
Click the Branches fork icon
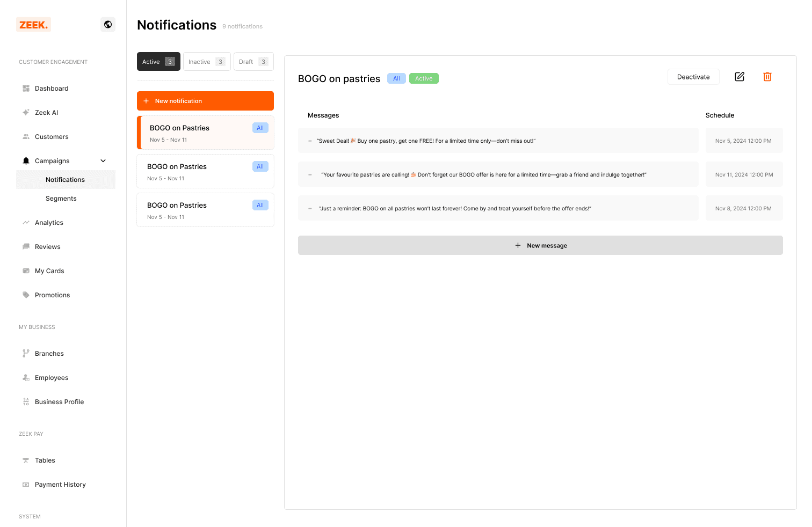coord(26,354)
